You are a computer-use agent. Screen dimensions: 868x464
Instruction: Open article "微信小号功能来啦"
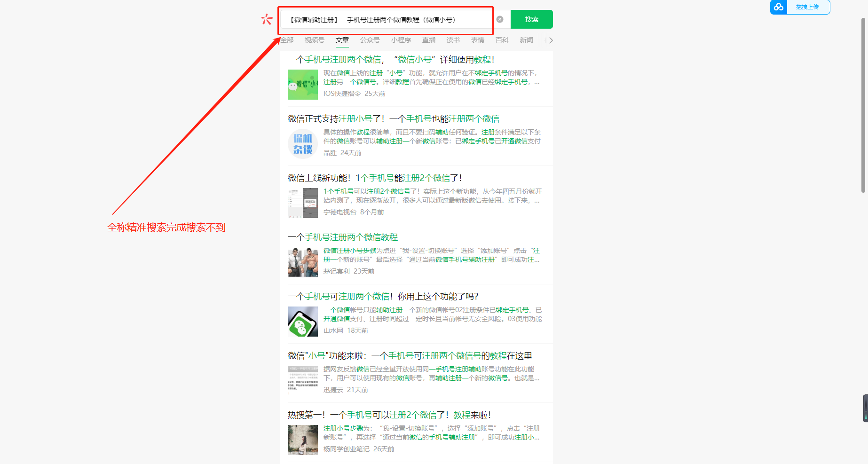(x=410, y=356)
